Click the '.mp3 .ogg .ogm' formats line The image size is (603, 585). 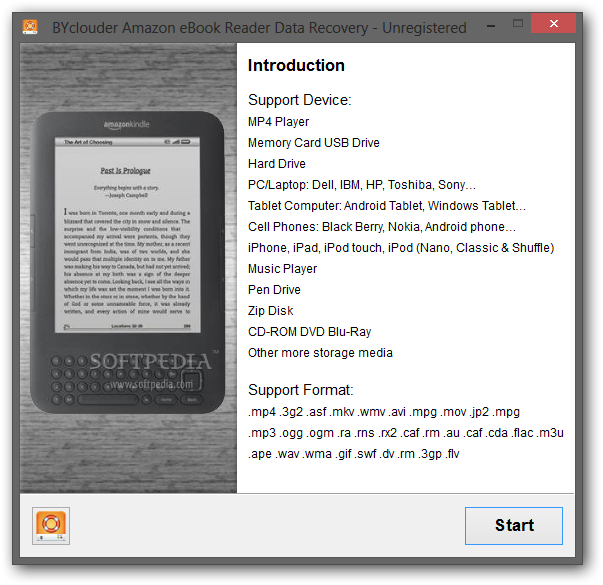(406, 433)
